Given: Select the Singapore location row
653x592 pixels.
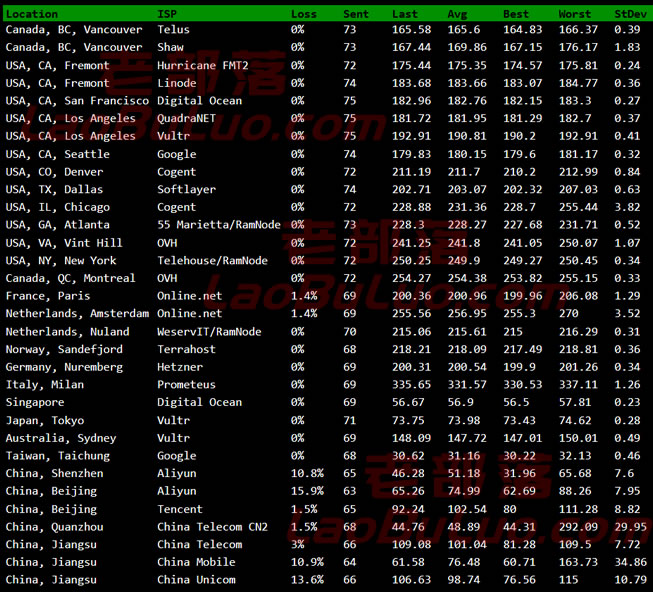Looking at the screenshot, I should coord(35,402).
